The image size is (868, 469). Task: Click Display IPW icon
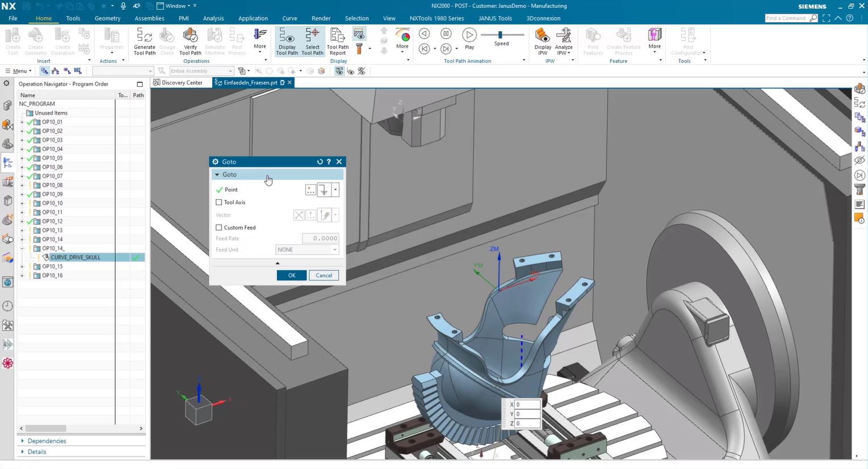point(543,42)
